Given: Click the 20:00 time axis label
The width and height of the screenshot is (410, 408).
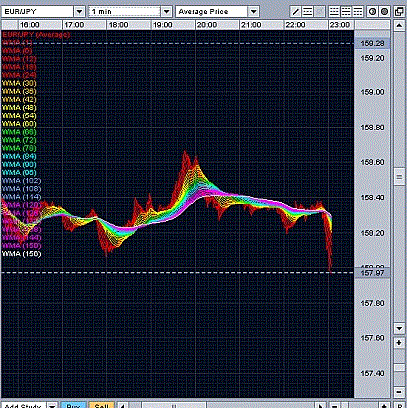Looking at the screenshot, I should click(x=207, y=25).
